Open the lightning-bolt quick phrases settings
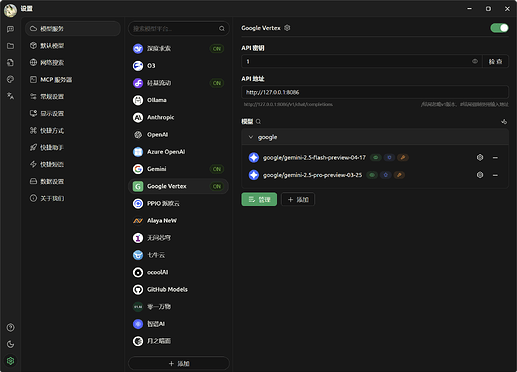Image resolution: width=517 pixels, height=372 pixels. point(73,164)
